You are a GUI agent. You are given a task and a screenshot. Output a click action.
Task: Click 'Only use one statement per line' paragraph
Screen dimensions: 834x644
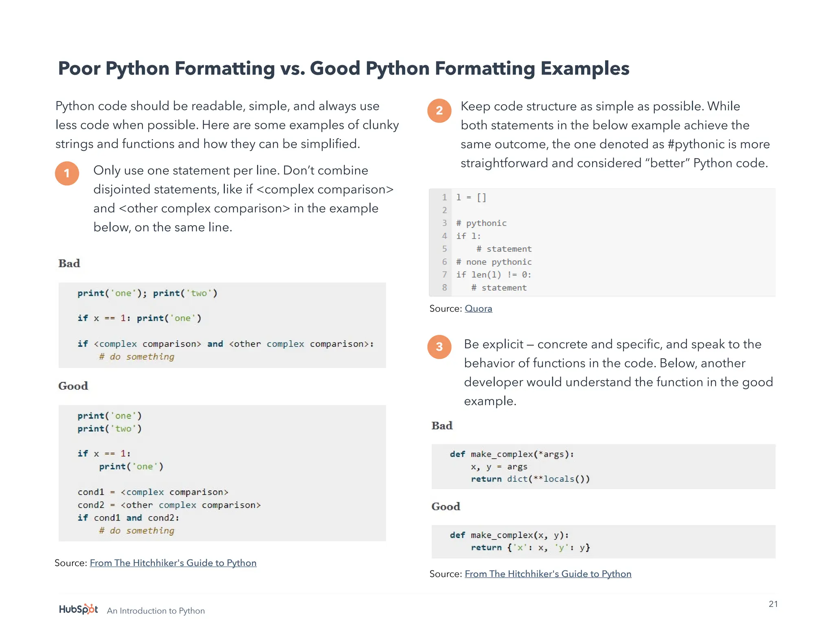(244, 199)
